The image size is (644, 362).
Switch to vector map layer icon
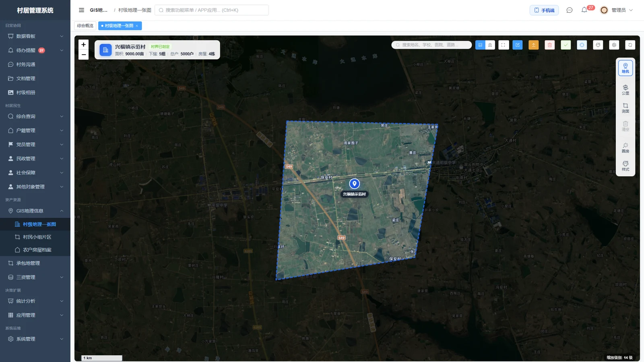pyautogui.click(x=490, y=45)
